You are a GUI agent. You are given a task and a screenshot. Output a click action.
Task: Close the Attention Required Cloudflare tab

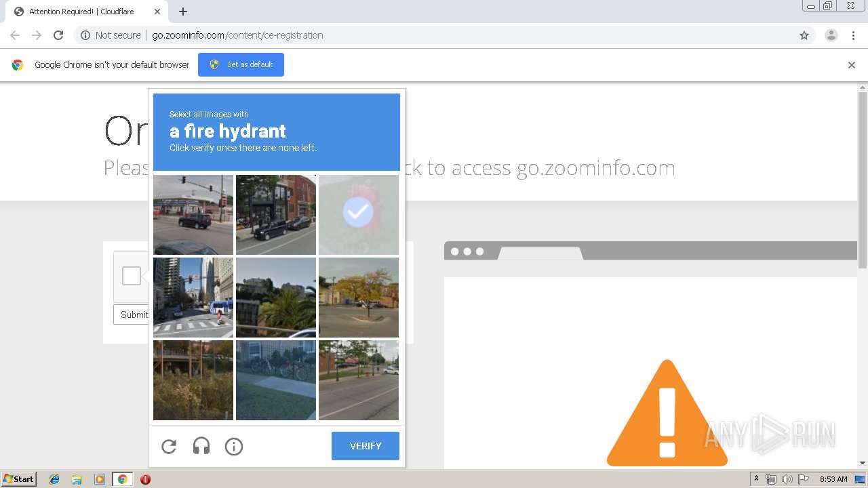pyautogui.click(x=157, y=12)
